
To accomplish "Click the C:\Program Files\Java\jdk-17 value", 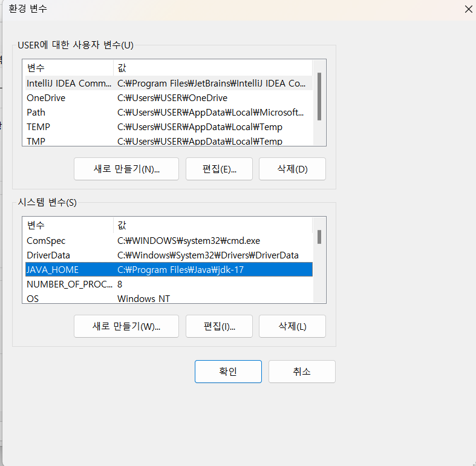I will coord(180,270).
